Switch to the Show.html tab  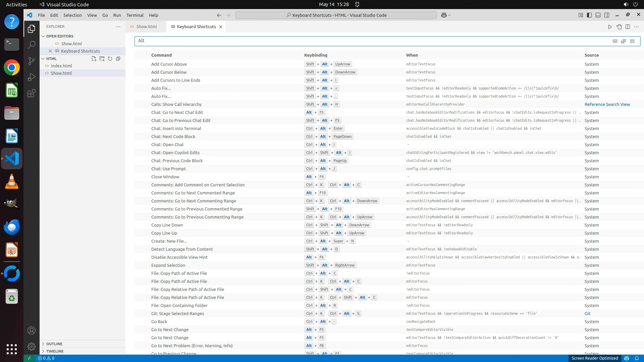[x=146, y=27]
